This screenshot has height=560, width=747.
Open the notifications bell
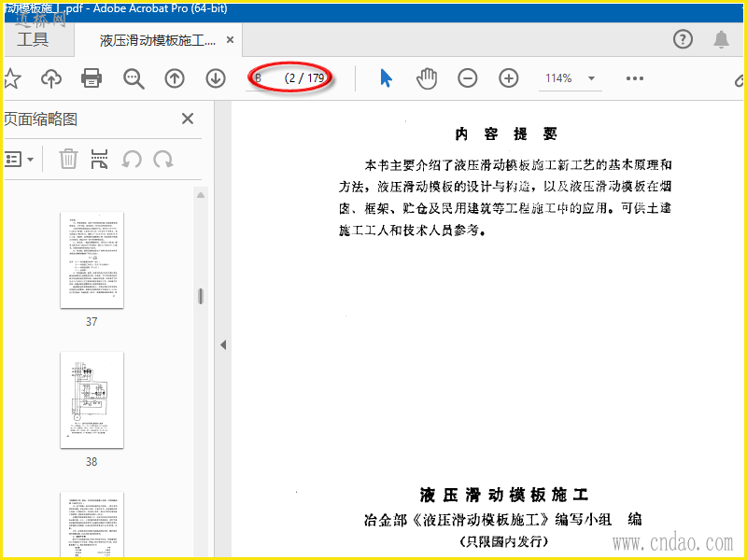[721, 39]
